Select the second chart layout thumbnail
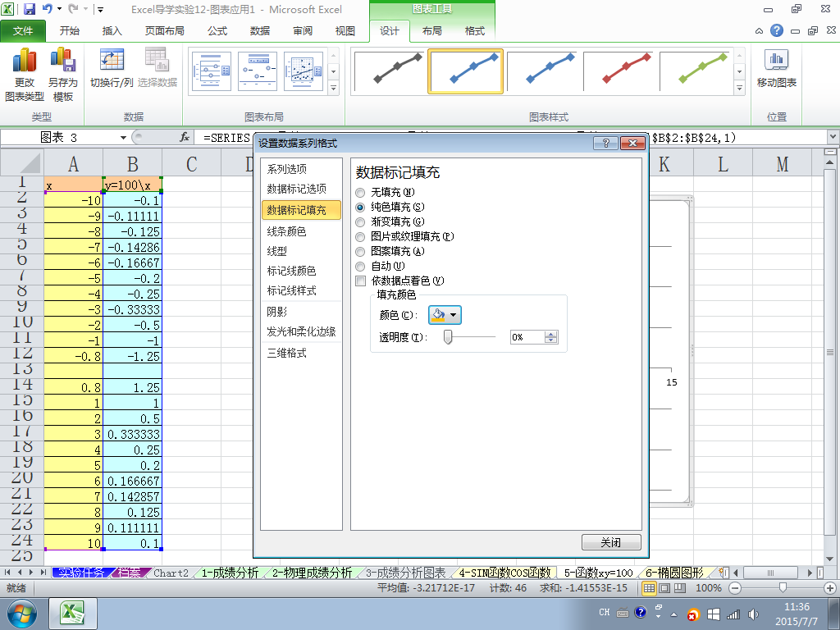This screenshot has height=630, width=840. [258, 71]
